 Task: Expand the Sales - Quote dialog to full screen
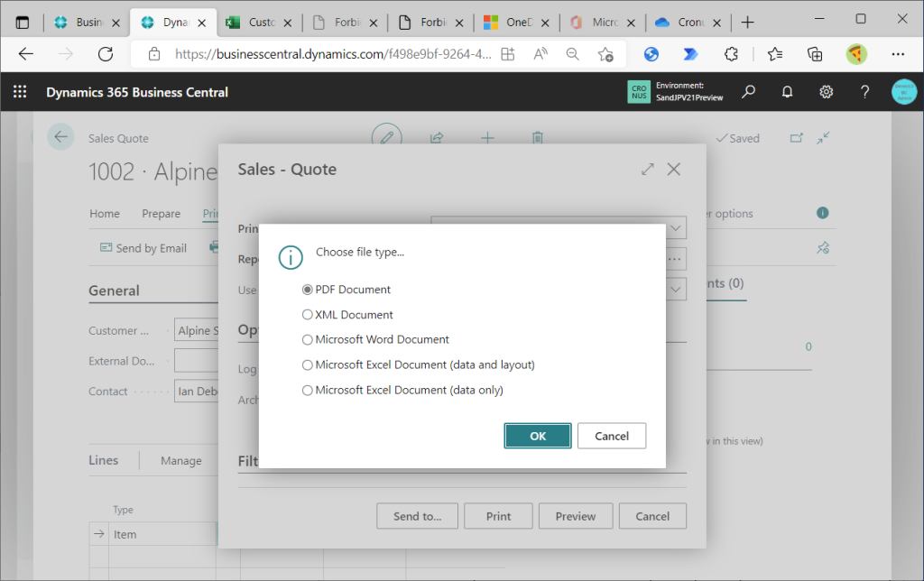click(x=648, y=170)
